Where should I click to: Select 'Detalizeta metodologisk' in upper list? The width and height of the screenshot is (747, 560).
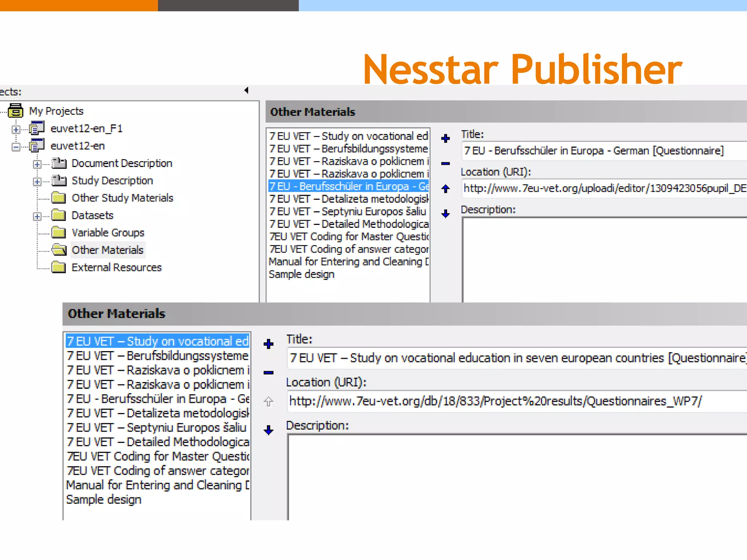(x=349, y=199)
